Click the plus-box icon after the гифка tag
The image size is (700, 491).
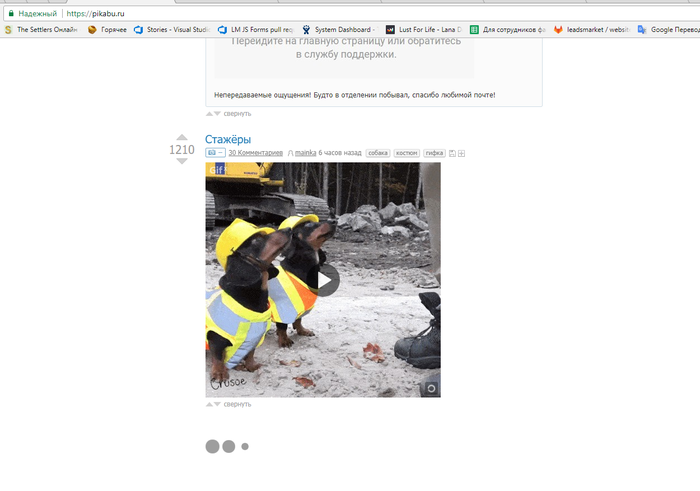(x=462, y=153)
